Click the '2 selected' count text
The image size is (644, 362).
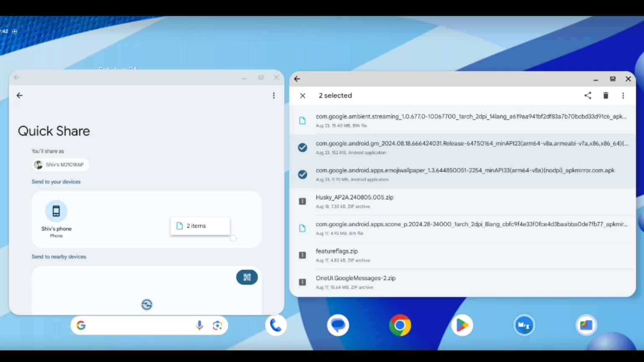(x=335, y=96)
